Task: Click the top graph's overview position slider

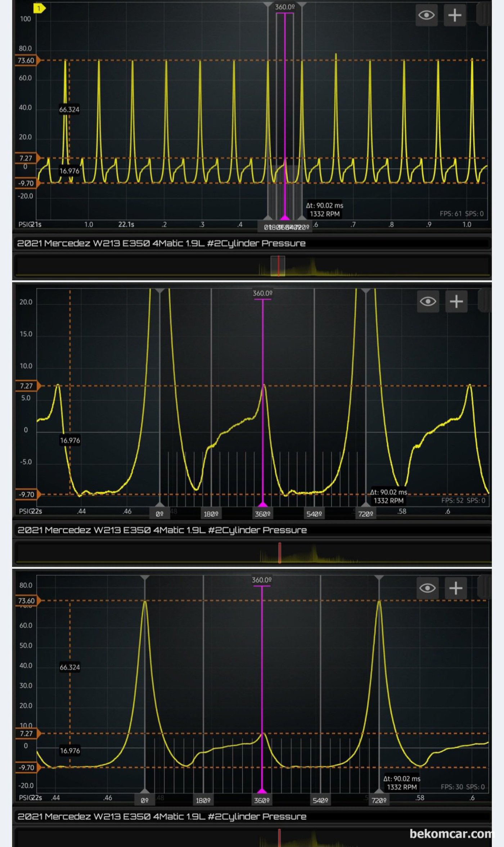Action: 278,266
